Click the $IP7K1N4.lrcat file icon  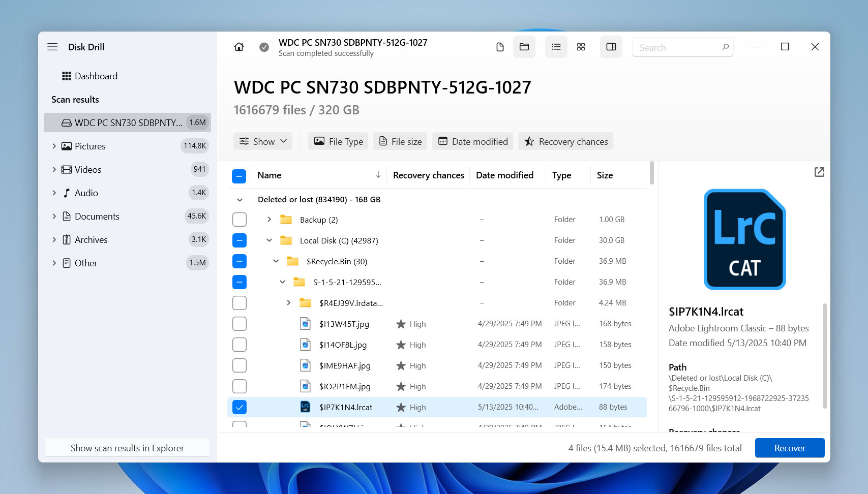tap(305, 407)
